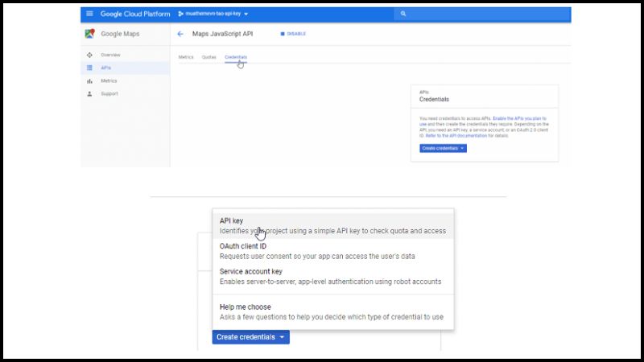Select Service account key option
This screenshot has width=644, height=362.
coord(333,277)
